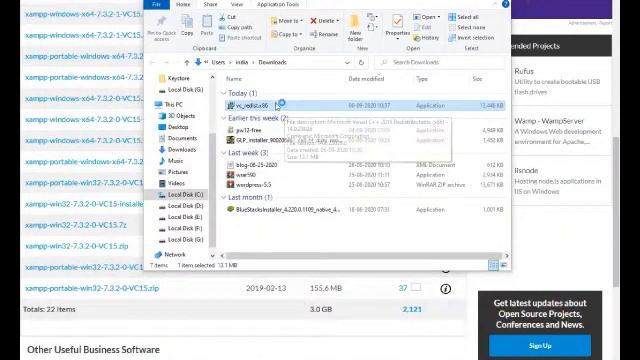
Task: Switch to the Share ribbon tab
Action: tap(210, 4)
